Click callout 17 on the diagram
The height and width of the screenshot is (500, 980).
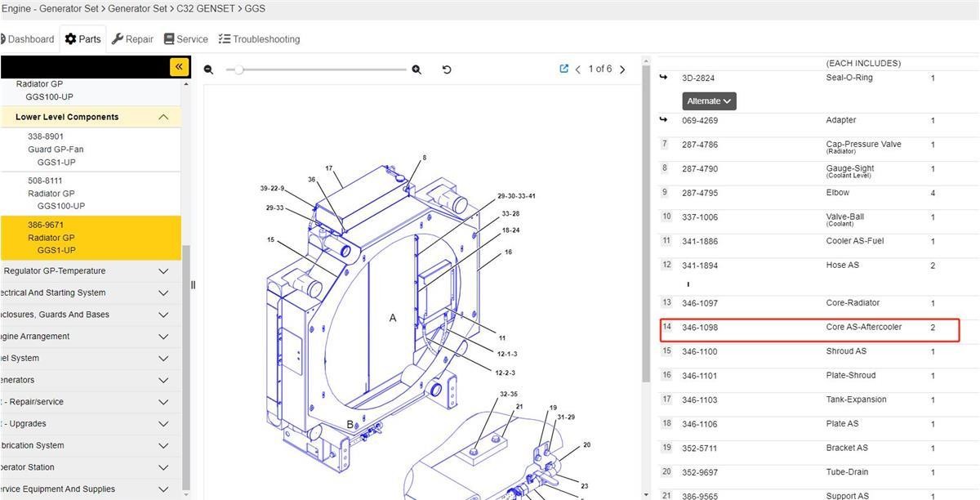(328, 169)
